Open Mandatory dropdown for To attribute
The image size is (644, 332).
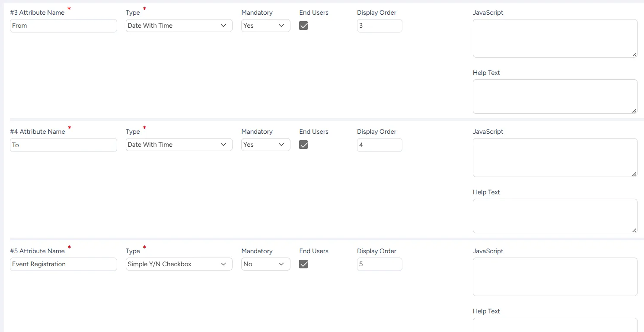click(x=266, y=145)
